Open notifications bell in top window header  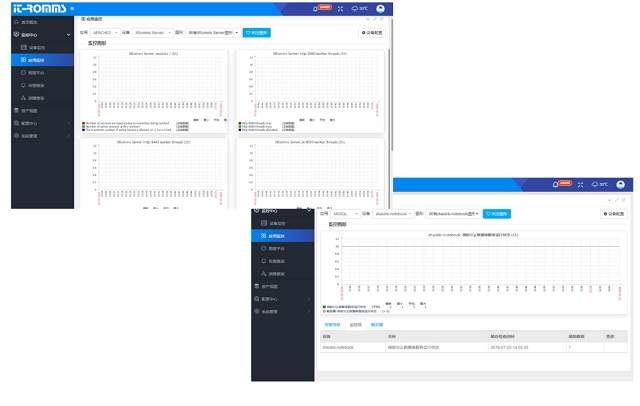tap(315, 9)
